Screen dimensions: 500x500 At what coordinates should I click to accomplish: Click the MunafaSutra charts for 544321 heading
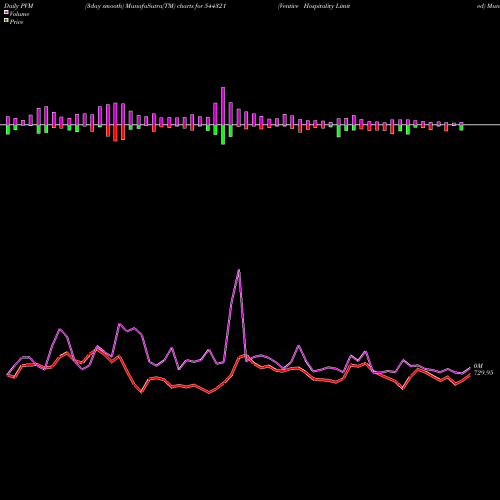(x=156, y=6)
